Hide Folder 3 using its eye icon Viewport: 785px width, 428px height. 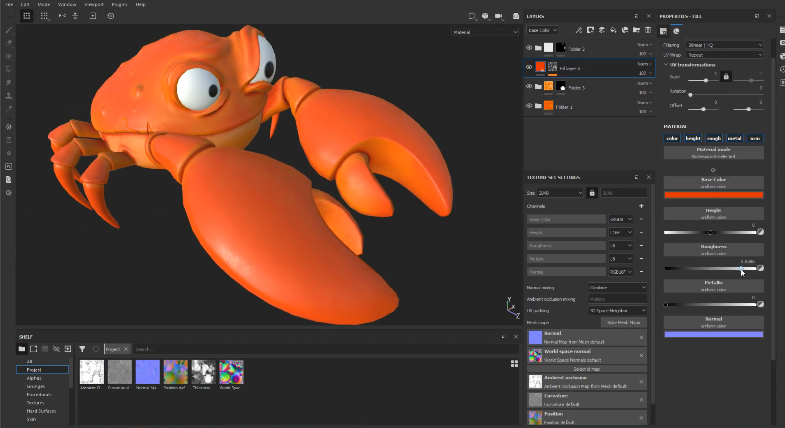point(529,86)
